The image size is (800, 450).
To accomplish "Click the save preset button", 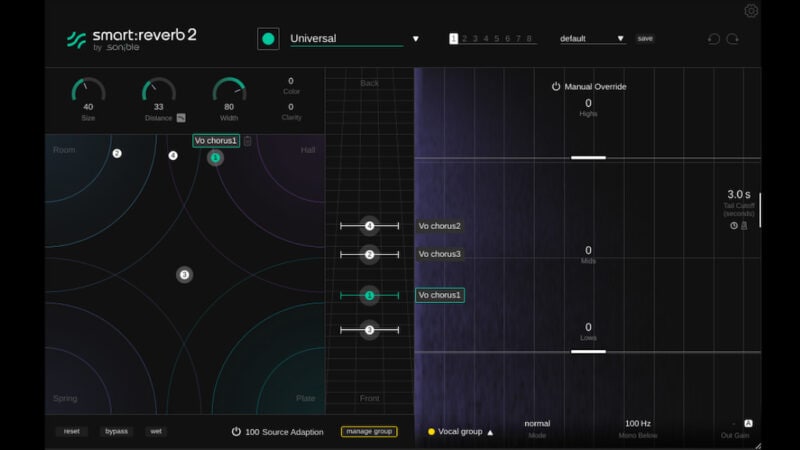I will [x=645, y=38].
